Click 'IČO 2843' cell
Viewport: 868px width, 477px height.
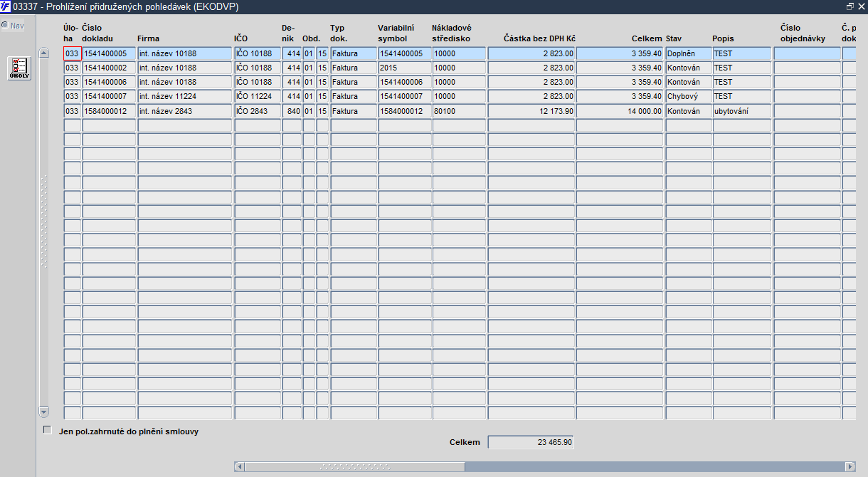point(258,111)
